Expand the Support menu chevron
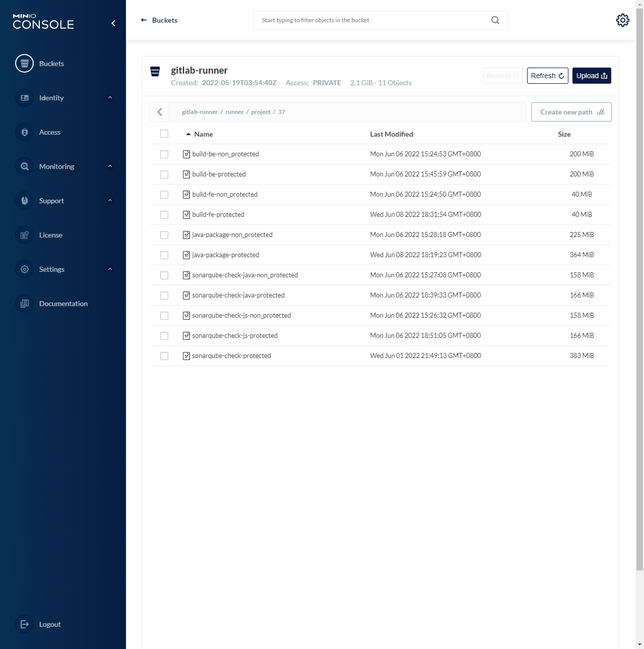Image resolution: width=644 pixels, height=649 pixels. pos(110,200)
